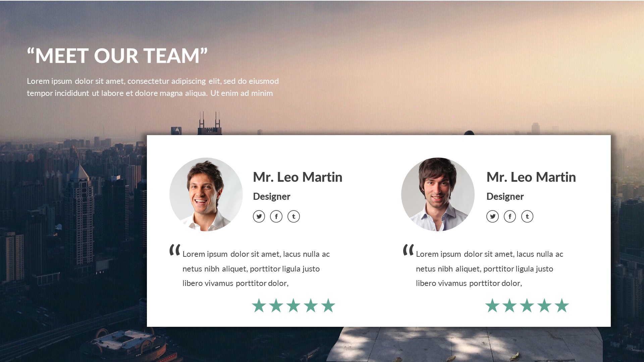Click the Twitter icon in the right profile

click(x=492, y=217)
